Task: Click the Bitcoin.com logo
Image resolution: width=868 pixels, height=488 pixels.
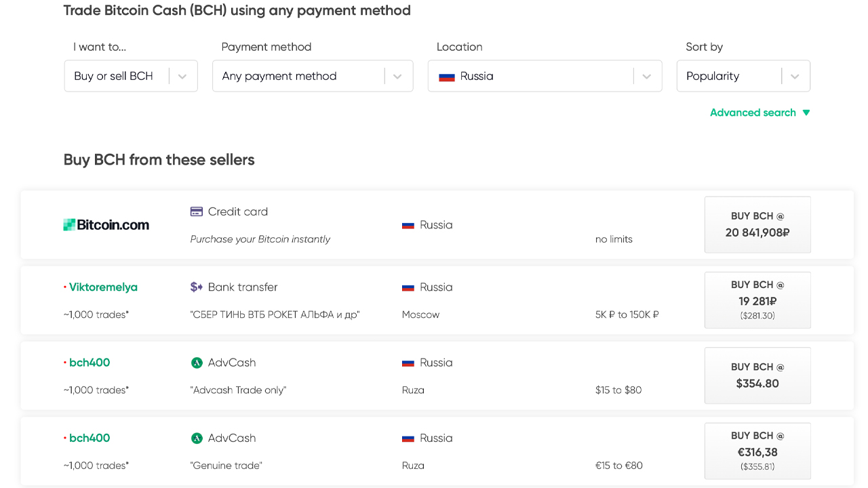Action: pos(106,225)
